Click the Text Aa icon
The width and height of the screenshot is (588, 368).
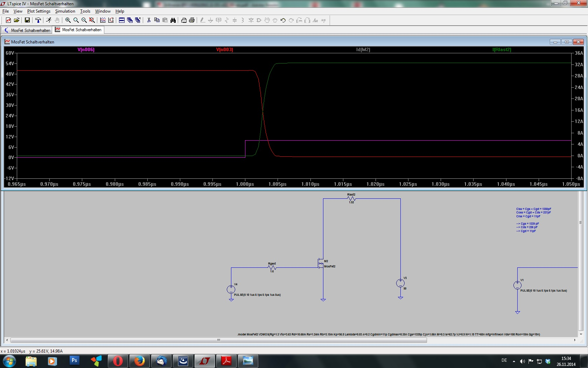tap(315, 20)
